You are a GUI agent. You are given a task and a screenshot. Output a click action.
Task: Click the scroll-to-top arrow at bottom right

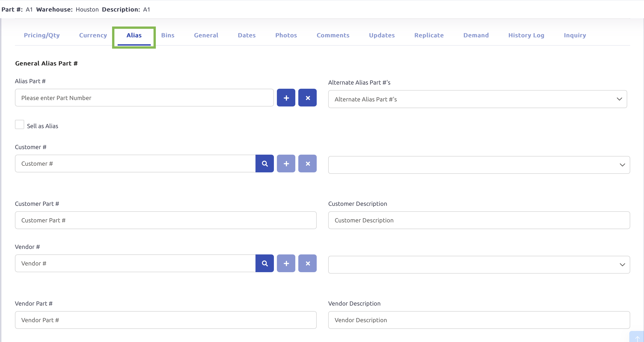click(x=637, y=337)
